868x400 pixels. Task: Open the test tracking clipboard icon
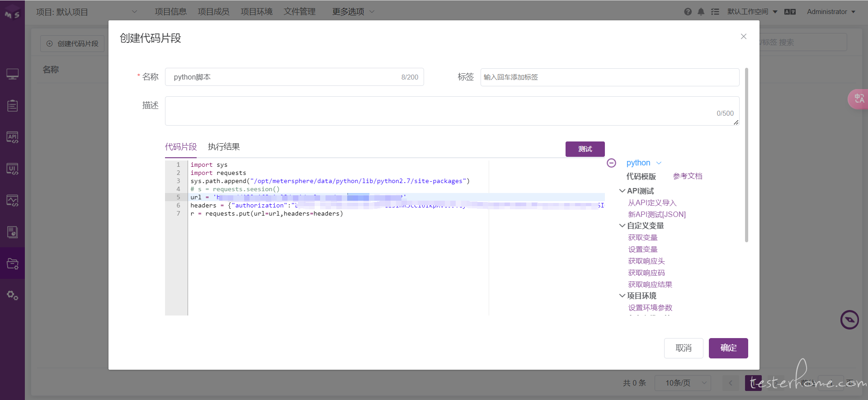click(x=12, y=106)
